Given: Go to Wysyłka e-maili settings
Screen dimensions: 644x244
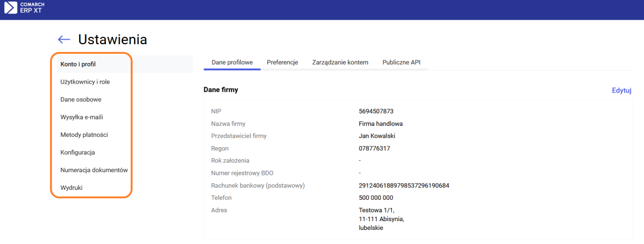Looking at the screenshot, I should click(x=82, y=117).
